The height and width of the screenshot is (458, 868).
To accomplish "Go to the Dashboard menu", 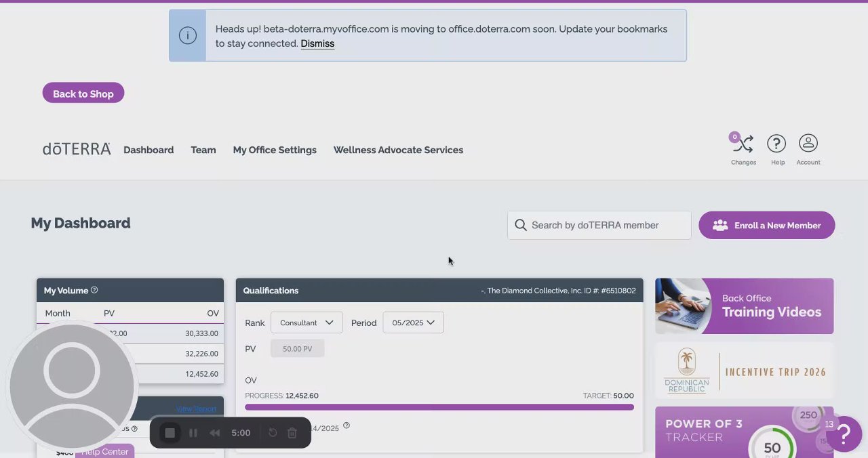I will click(149, 150).
